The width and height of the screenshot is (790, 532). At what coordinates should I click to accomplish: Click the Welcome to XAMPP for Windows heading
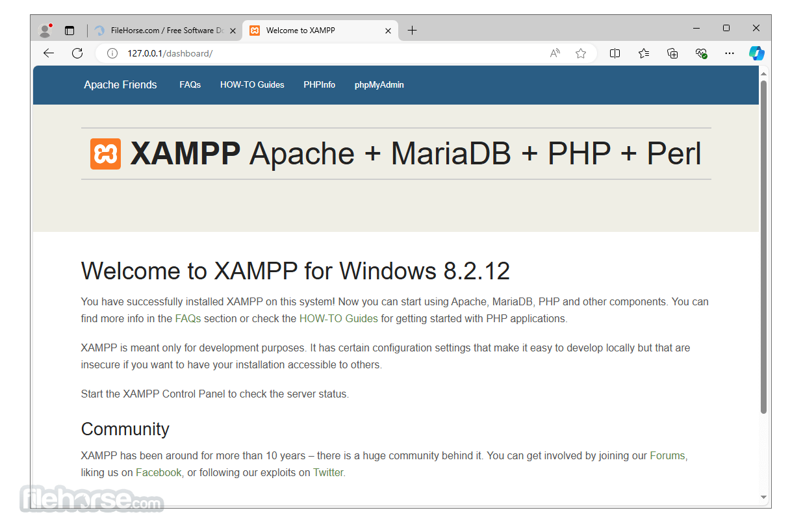click(296, 271)
